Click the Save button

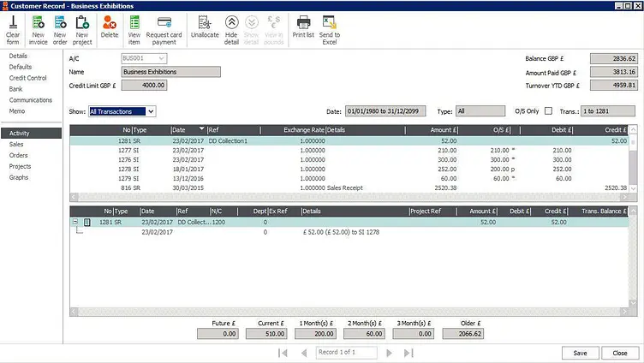(580, 353)
